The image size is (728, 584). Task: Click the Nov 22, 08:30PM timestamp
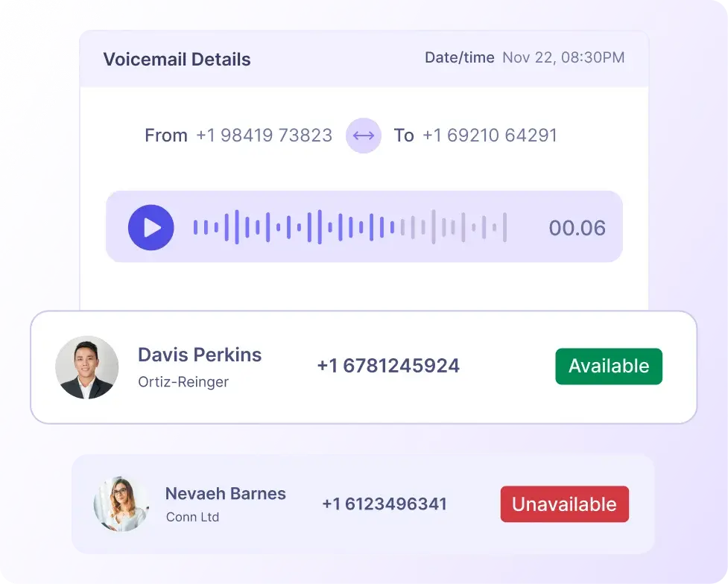pyautogui.click(x=563, y=57)
